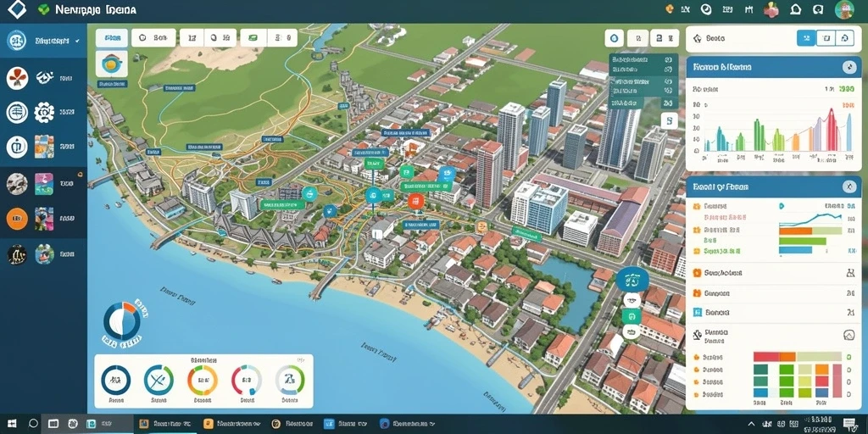Select the red flower icon in the sidebar
Image resolution: width=868 pixels, height=434 pixels.
[x=17, y=78]
